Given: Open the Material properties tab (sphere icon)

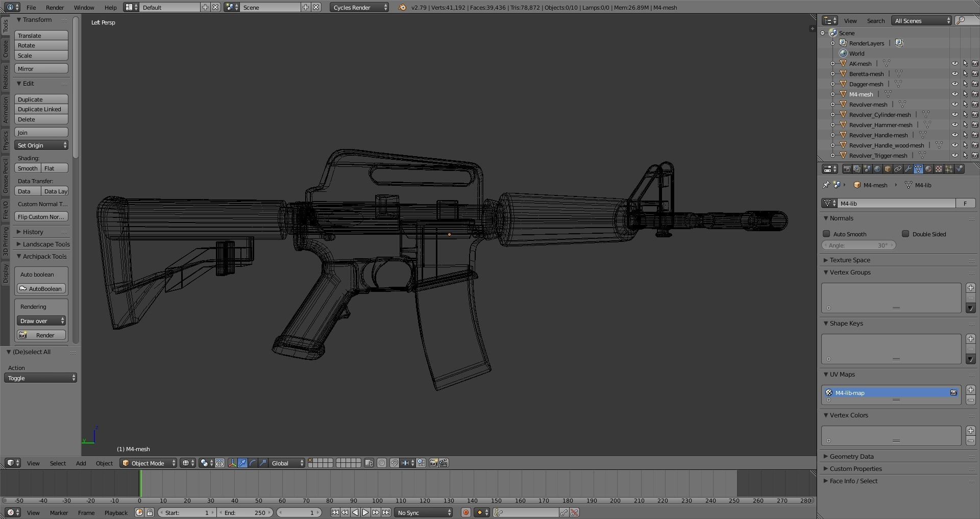Looking at the screenshot, I should (928, 169).
